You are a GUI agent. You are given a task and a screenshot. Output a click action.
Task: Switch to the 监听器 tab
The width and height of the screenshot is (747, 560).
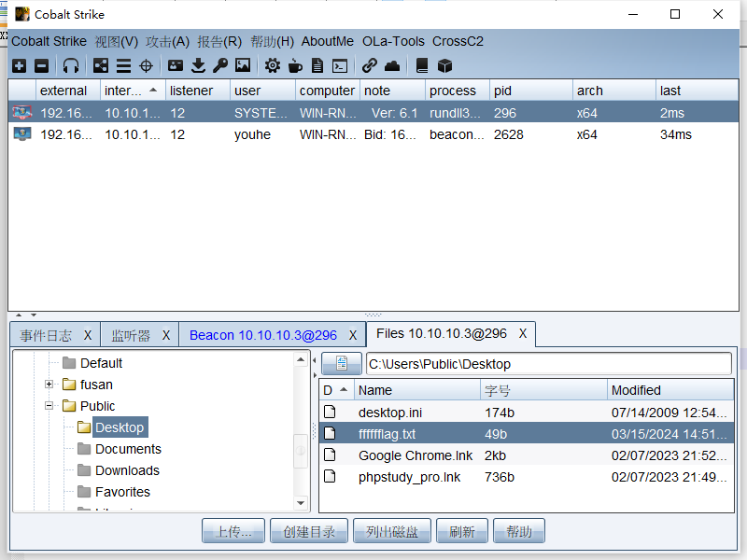[131, 335]
